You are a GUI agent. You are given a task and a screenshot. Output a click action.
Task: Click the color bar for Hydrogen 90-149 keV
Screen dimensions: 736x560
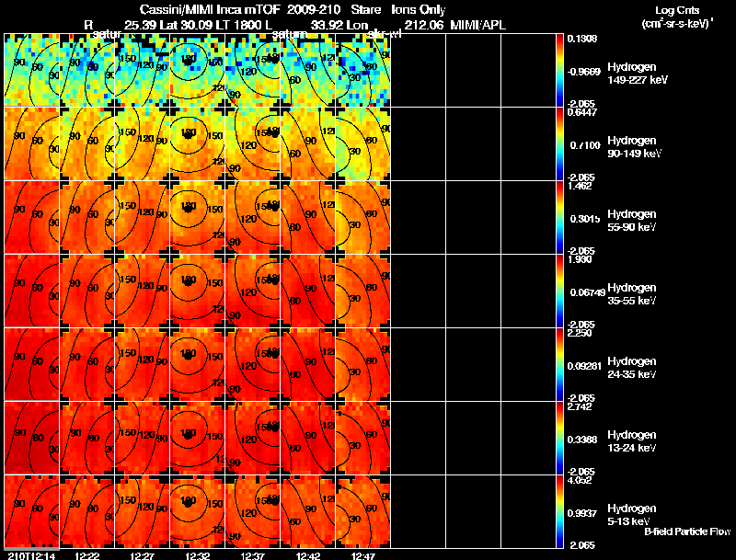click(559, 143)
